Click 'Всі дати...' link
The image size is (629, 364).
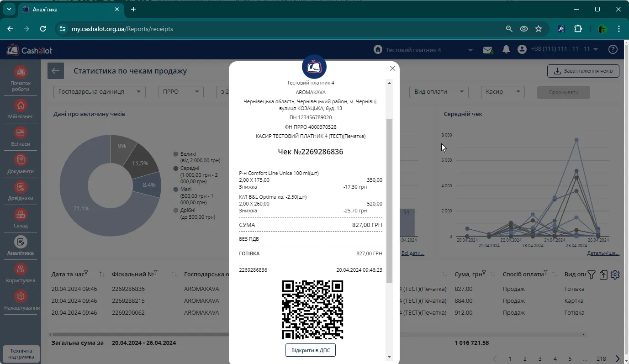[413, 253]
